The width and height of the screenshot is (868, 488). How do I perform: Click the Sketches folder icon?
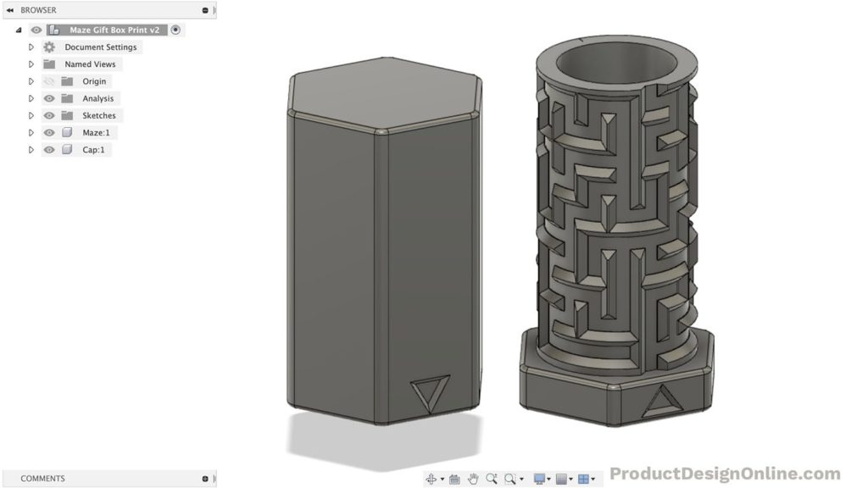67,115
